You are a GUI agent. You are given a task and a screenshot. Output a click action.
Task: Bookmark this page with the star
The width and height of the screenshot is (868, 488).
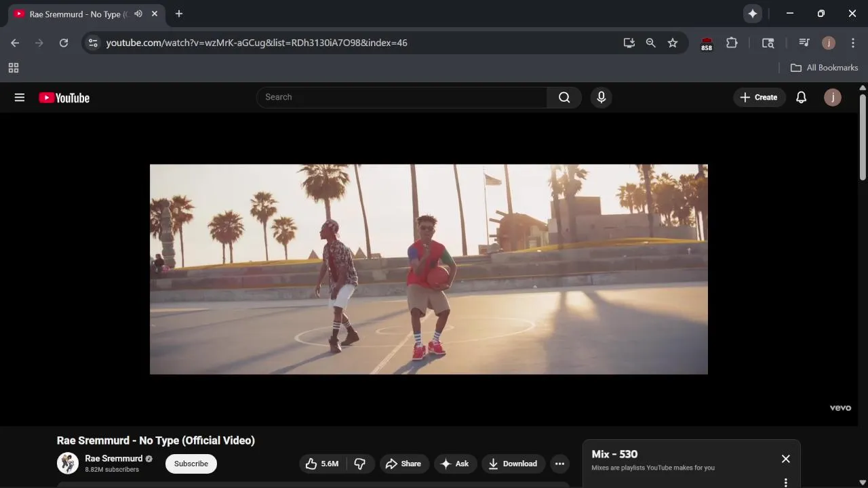pos(673,43)
